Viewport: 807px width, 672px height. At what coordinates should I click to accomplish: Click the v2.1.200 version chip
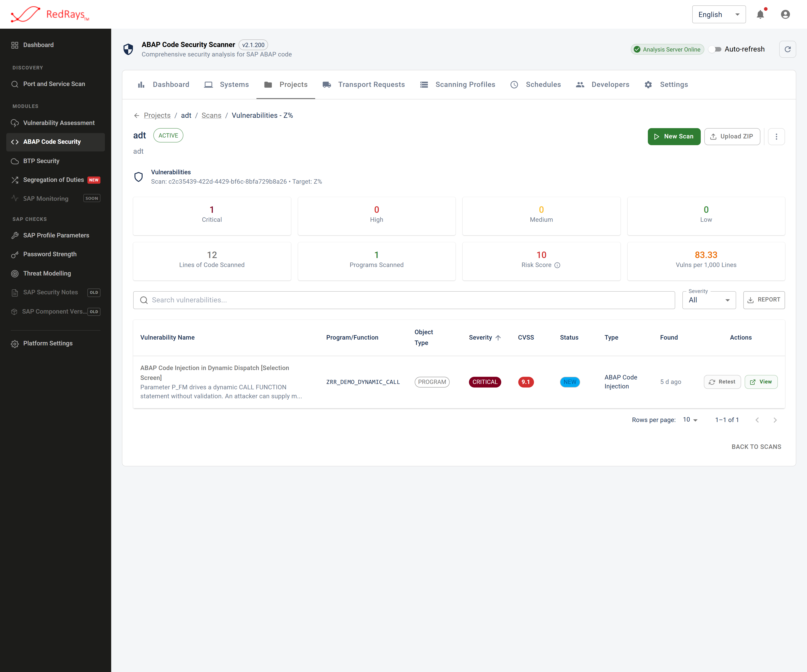coord(253,45)
